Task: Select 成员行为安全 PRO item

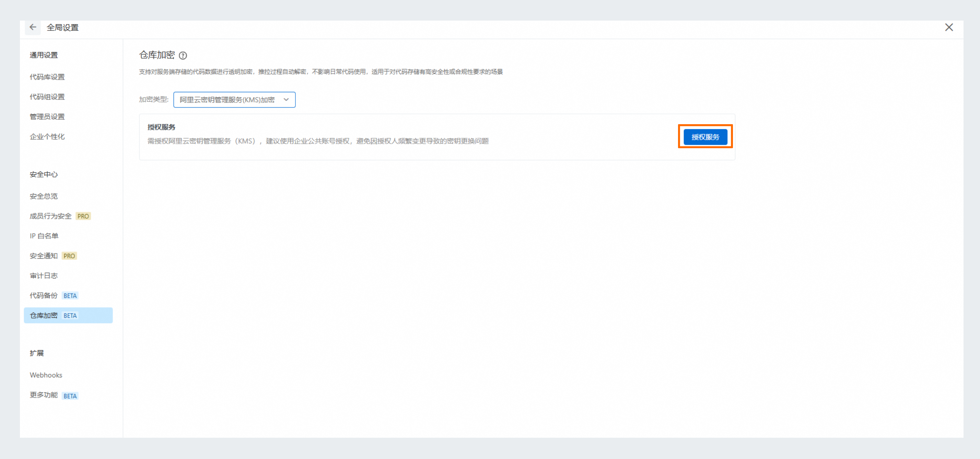Action: click(60, 216)
